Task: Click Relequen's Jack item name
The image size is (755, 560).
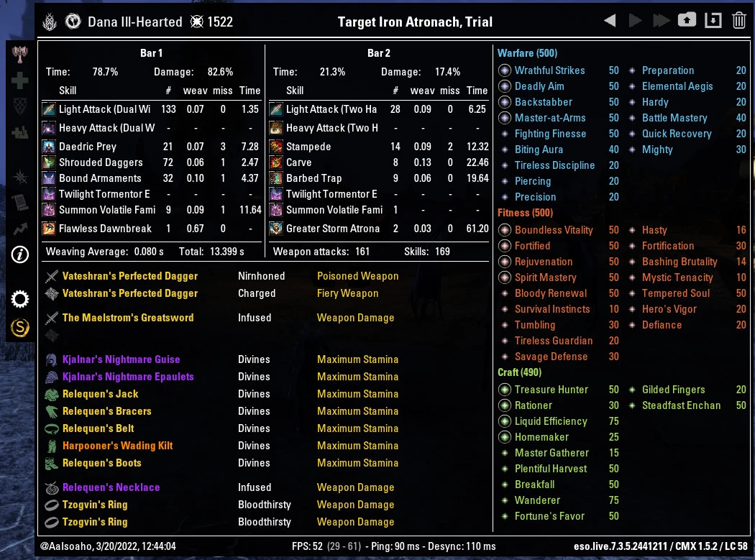Action: pyautogui.click(x=100, y=394)
